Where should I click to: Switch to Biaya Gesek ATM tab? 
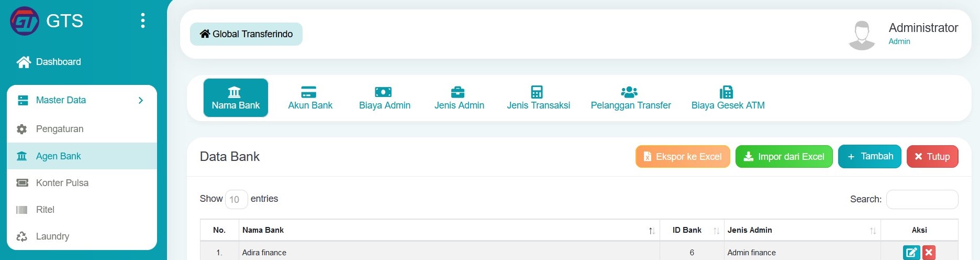(728, 97)
